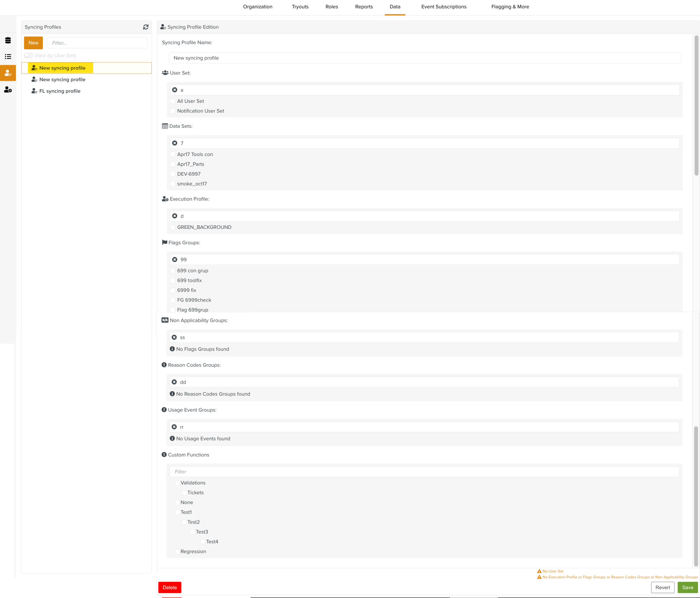Image resolution: width=700 pixels, height=598 pixels.
Task: Open the user settings icon in the sidebar
Action: [x=8, y=90]
